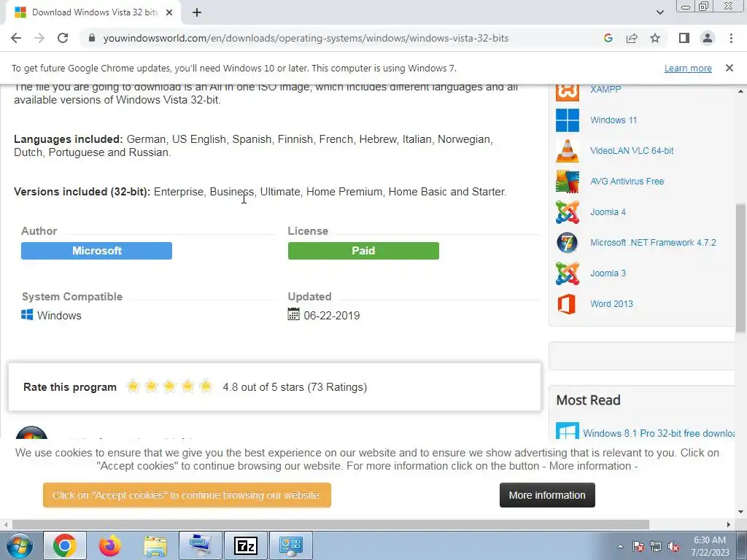Open the tab search dropdown

click(659, 12)
